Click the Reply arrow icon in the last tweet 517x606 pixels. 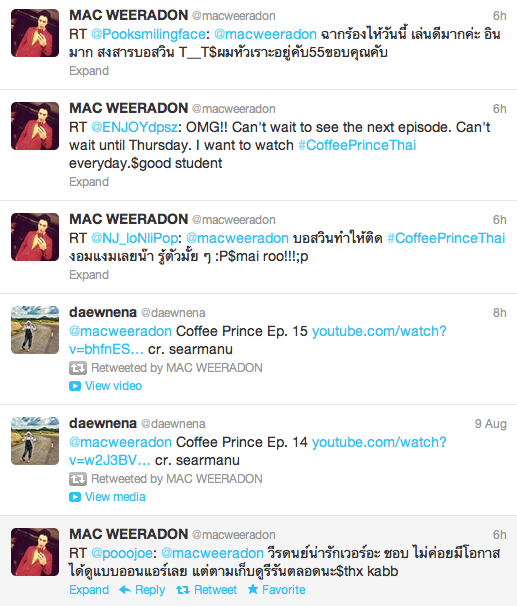point(125,589)
